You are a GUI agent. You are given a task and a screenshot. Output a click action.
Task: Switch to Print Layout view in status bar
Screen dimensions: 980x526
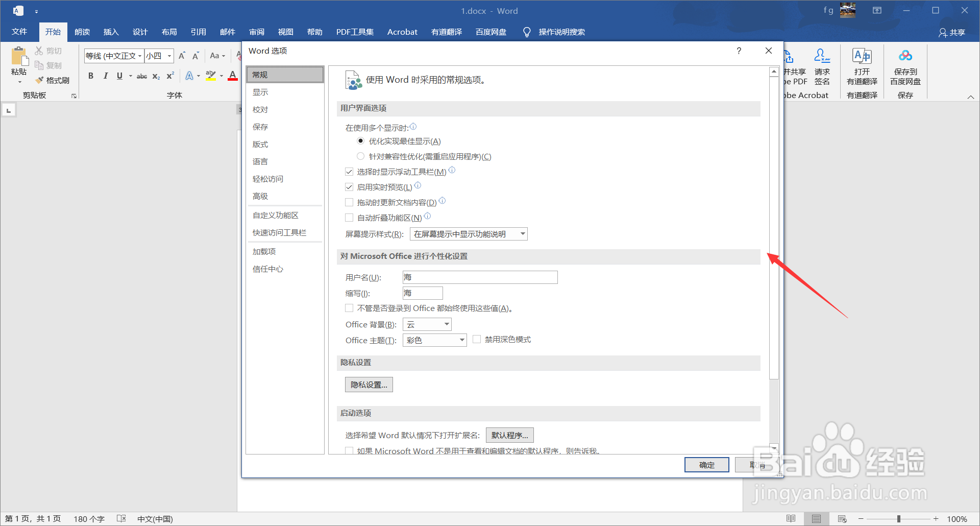(816, 519)
